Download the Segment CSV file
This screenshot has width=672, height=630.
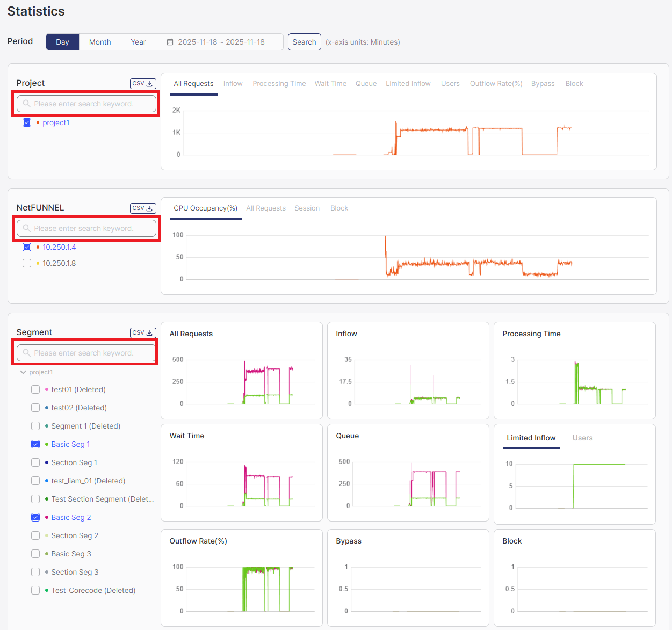[143, 333]
